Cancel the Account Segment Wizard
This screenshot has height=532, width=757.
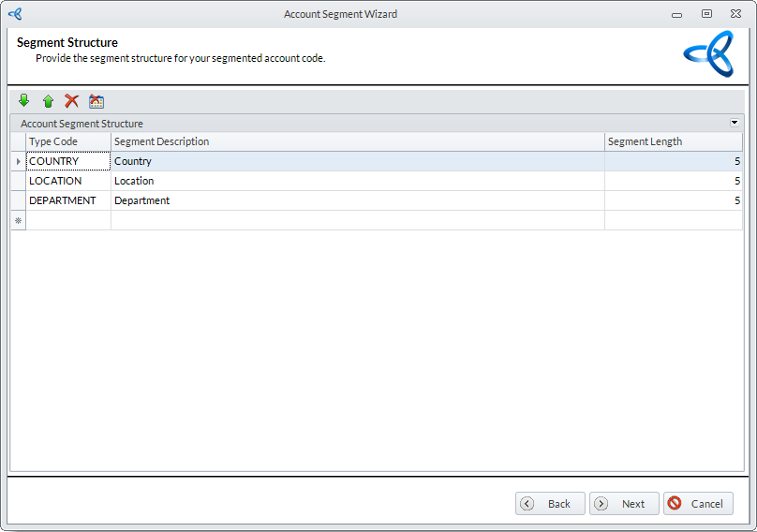pyautogui.click(x=698, y=504)
